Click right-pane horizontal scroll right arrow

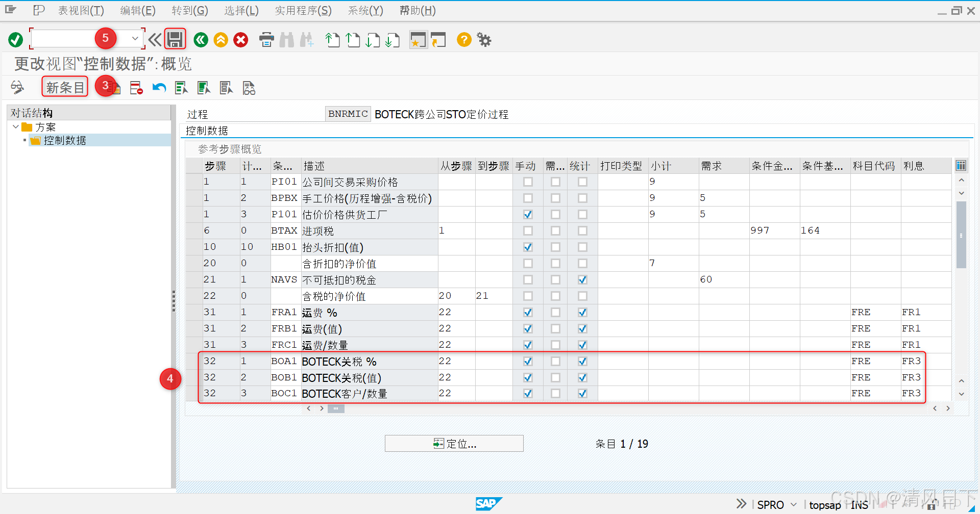[x=948, y=408]
